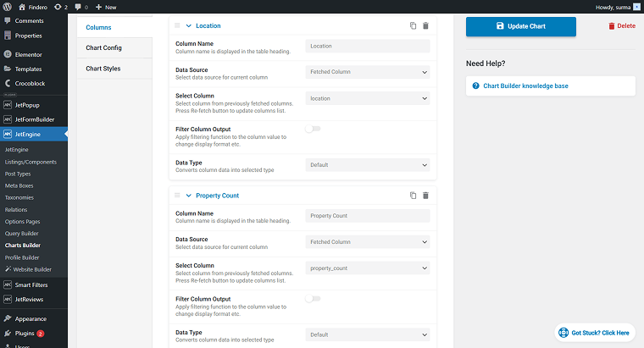Viewport: 644px width, 348px height.
Task: Duplicate the Location column
Action: 413,25
